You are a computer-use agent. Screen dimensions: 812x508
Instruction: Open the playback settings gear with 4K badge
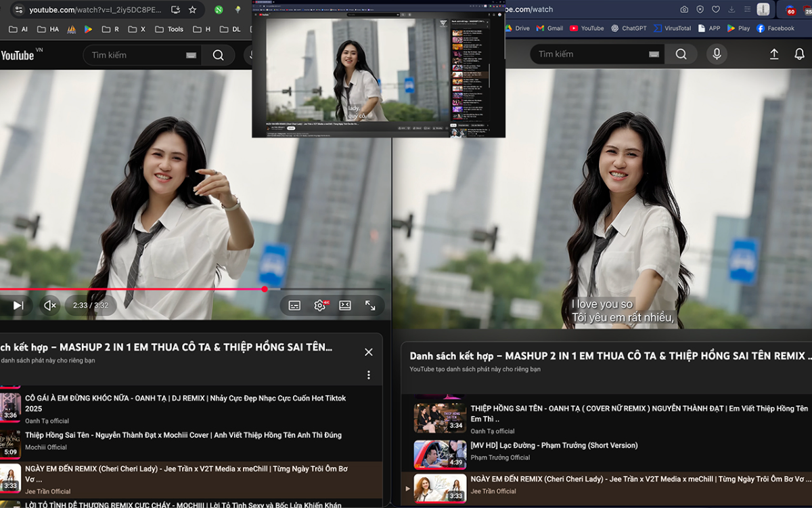(x=319, y=305)
